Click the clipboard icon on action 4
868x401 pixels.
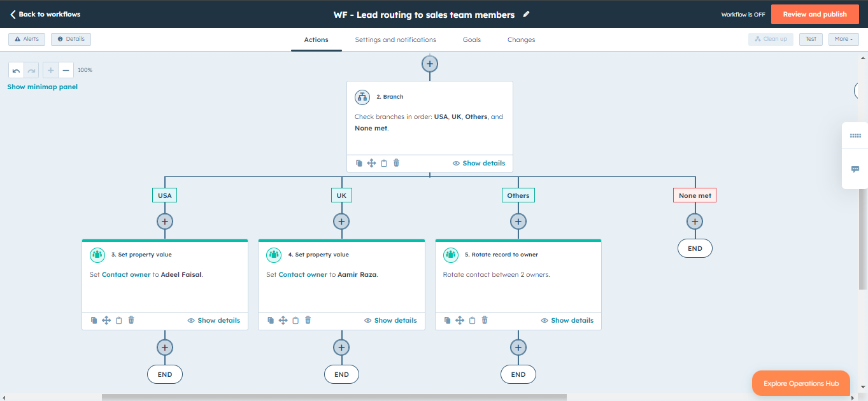point(295,320)
